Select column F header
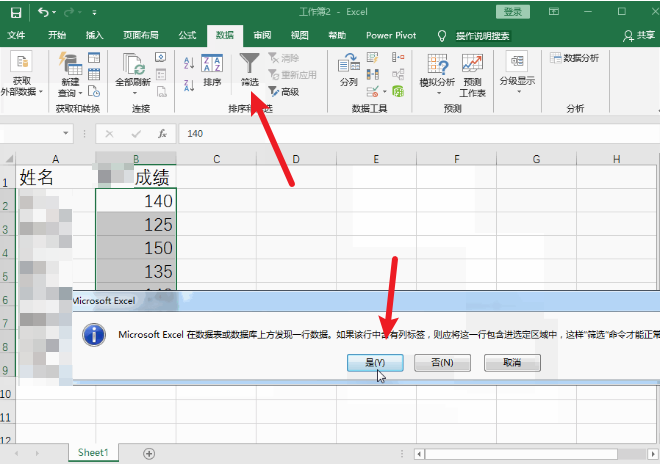Screen dimensions: 661x465 click(457, 159)
